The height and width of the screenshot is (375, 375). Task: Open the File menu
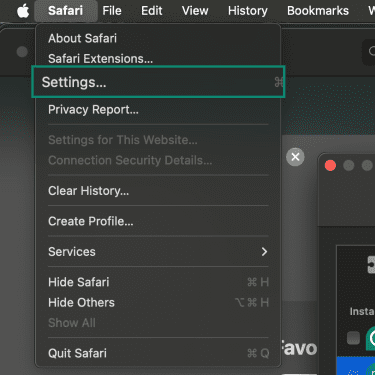[x=112, y=11]
